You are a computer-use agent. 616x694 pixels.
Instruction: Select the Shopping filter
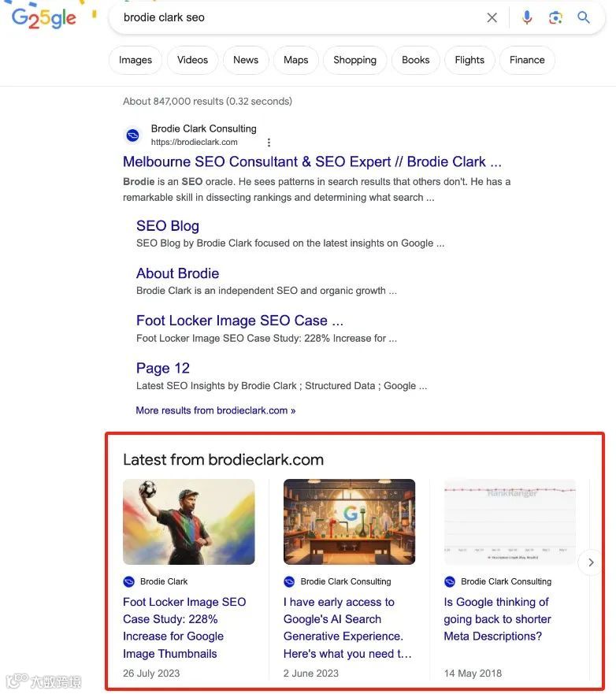(355, 60)
